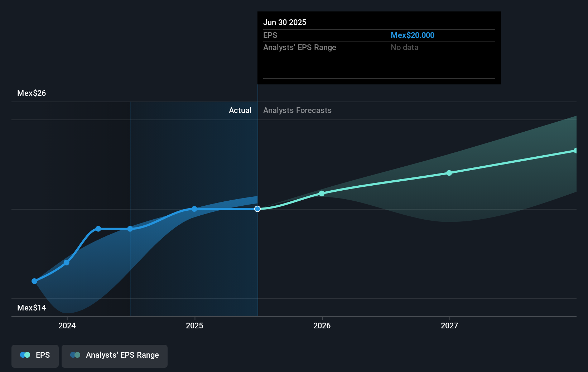Image resolution: width=588 pixels, height=372 pixels.
Task: Select the Jun 30 2025 EPS data point
Action: point(257,209)
